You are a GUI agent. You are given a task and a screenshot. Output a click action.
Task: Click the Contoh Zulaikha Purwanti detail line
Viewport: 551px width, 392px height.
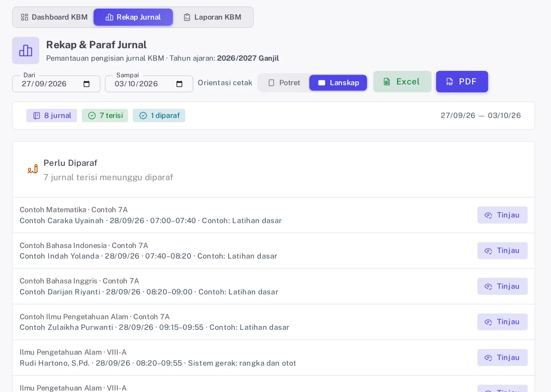click(x=154, y=328)
